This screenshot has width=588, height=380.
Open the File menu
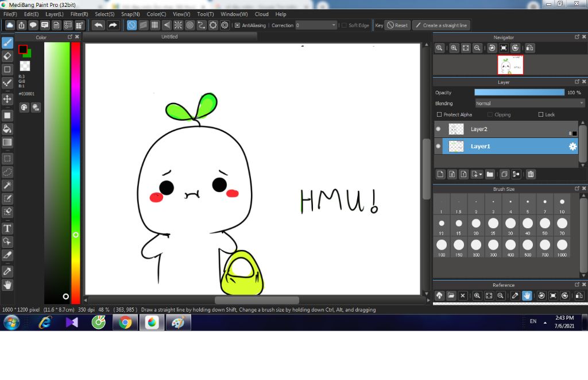click(x=10, y=14)
